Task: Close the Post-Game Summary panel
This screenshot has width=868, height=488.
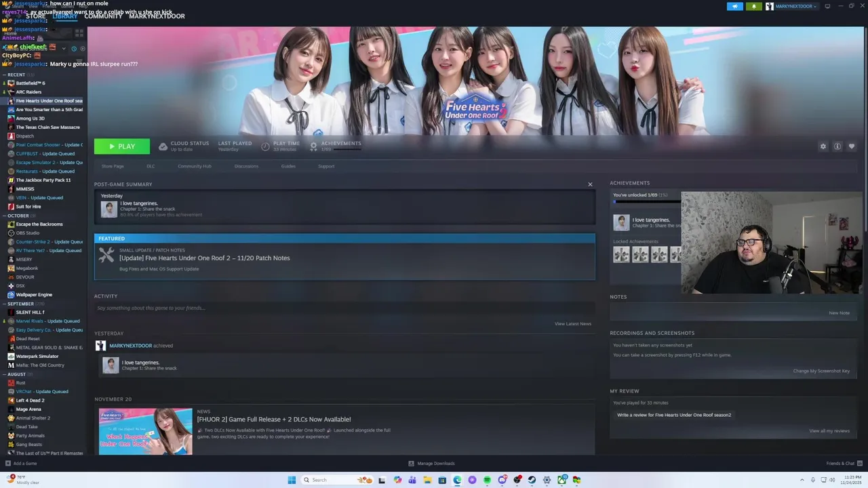Action: click(x=590, y=184)
